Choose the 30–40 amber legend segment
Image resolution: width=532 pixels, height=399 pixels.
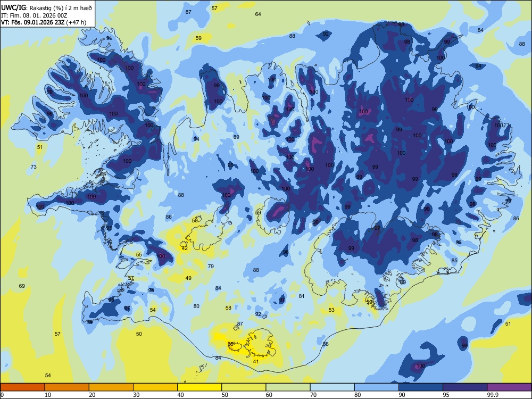(x=155, y=387)
